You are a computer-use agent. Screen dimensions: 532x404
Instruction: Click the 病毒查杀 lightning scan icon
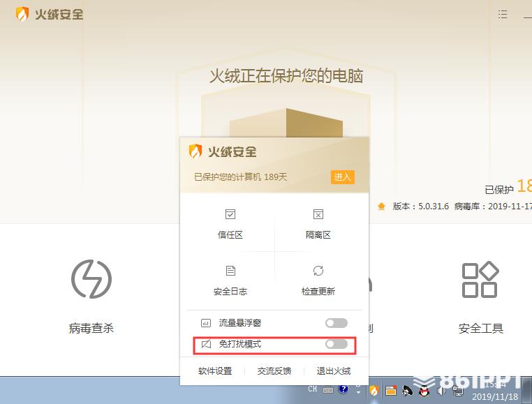tap(91, 279)
